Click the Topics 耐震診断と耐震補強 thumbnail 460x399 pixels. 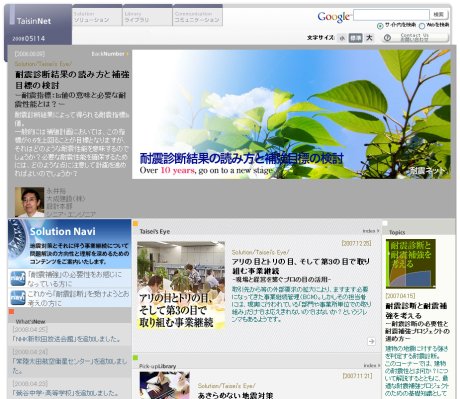pos(411,264)
